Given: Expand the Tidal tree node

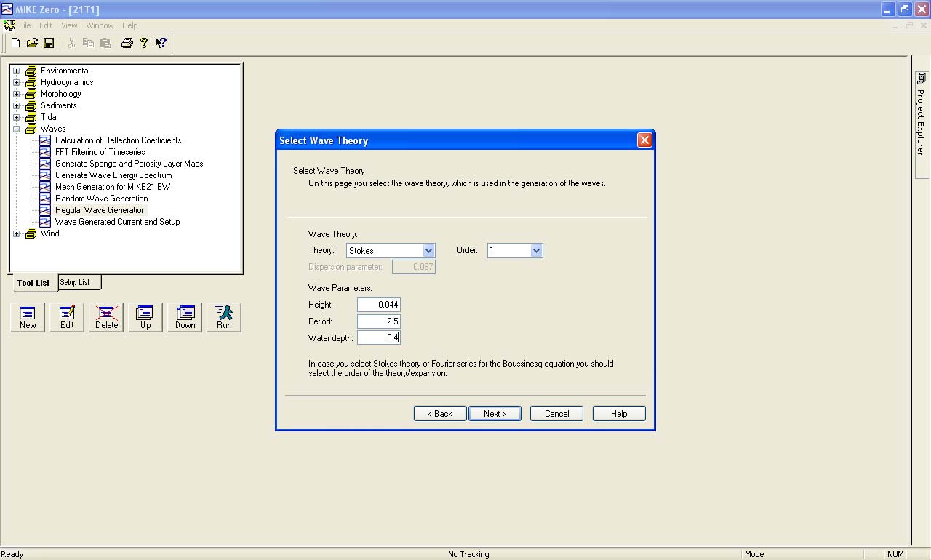Looking at the screenshot, I should pos(17,117).
